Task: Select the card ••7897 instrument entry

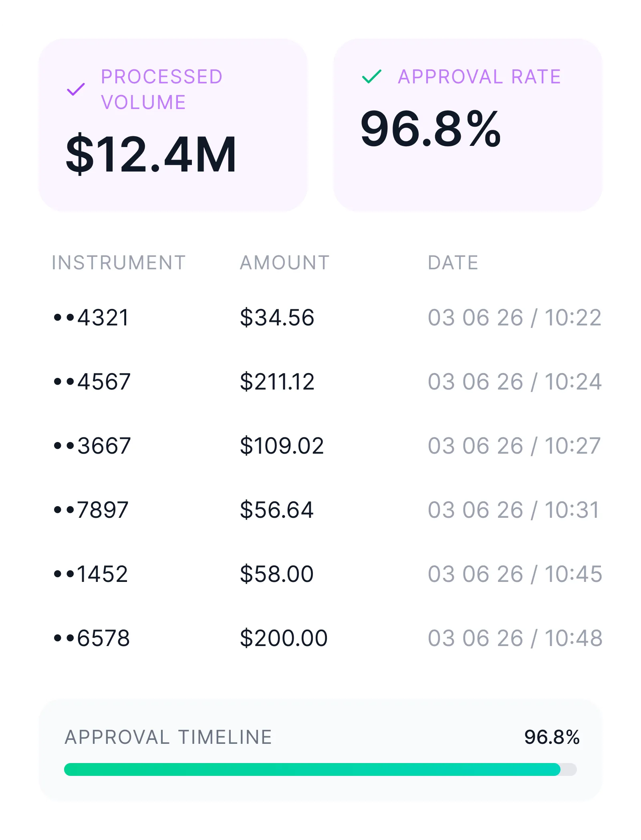Action: pos(91,510)
